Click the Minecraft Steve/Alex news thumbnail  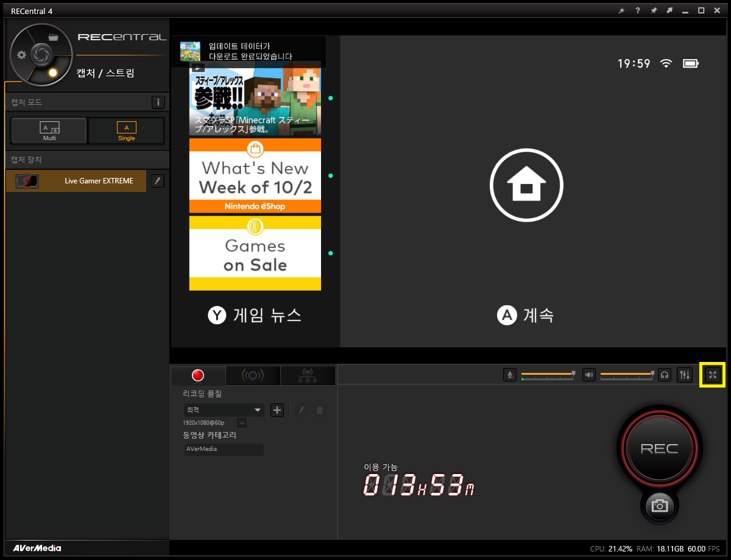click(255, 98)
